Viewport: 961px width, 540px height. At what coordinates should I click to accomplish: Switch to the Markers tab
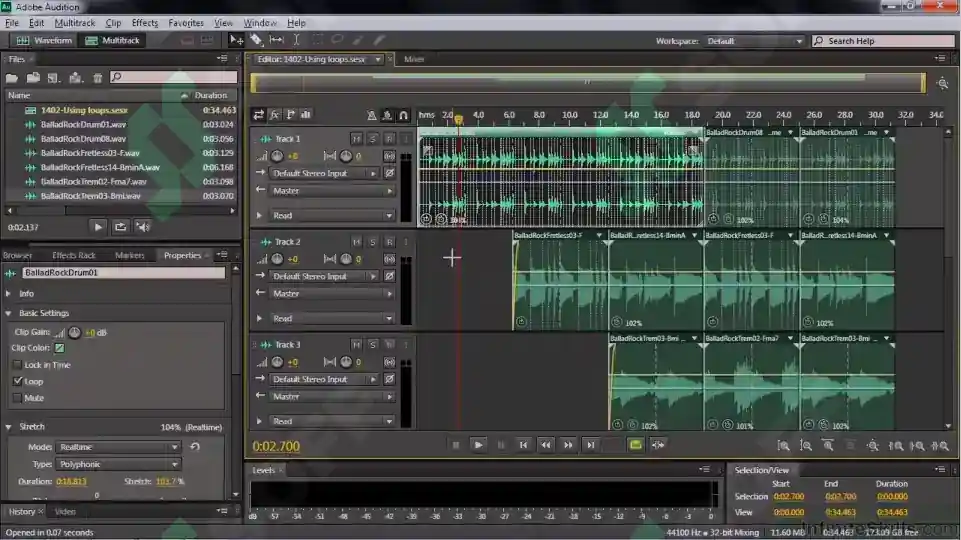pyautogui.click(x=129, y=255)
